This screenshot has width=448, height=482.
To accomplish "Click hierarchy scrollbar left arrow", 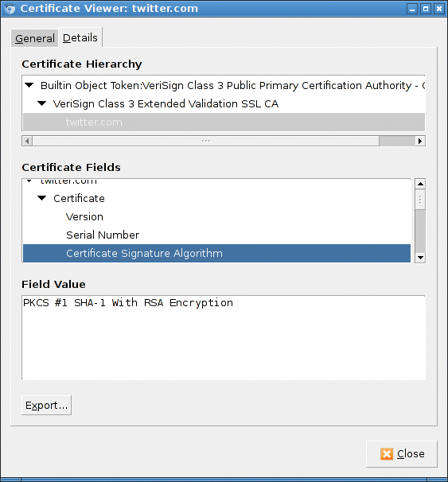I will pyautogui.click(x=27, y=141).
